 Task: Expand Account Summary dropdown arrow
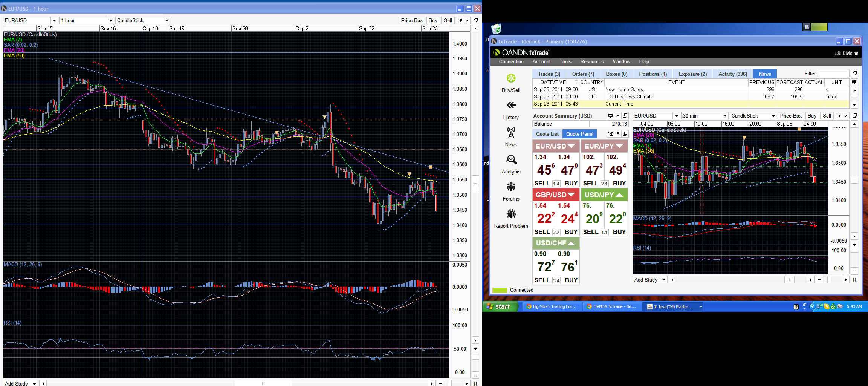tap(618, 116)
